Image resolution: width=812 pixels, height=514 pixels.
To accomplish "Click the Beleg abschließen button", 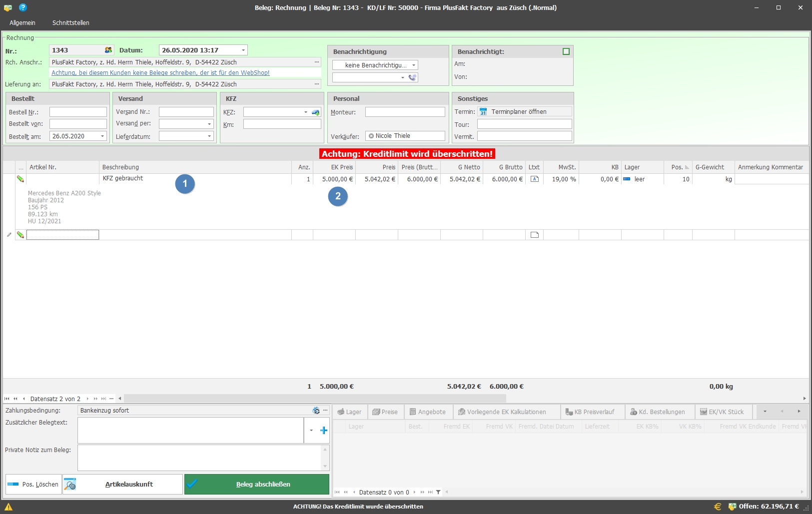I will [257, 484].
